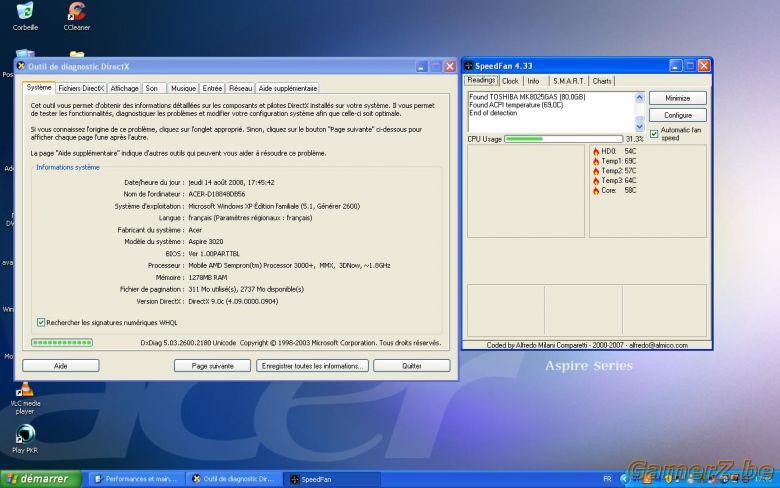
Task: Click the 'DirectX 9.0c' version value
Action: click(233, 301)
